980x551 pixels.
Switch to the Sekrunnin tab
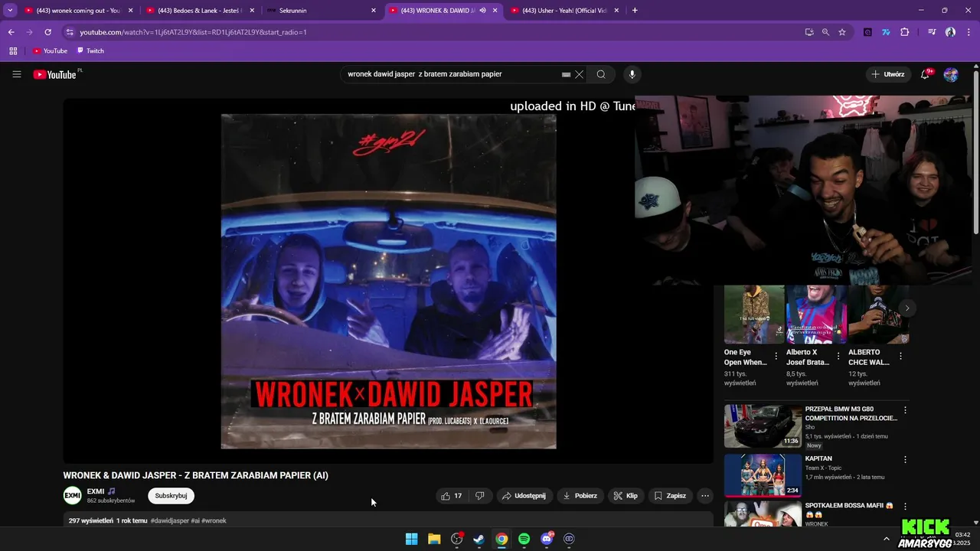click(x=322, y=10)
